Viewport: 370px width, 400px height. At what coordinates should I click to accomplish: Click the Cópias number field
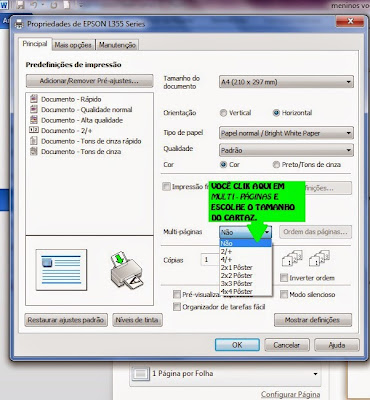pyautogui.click(x=210, y=260)
